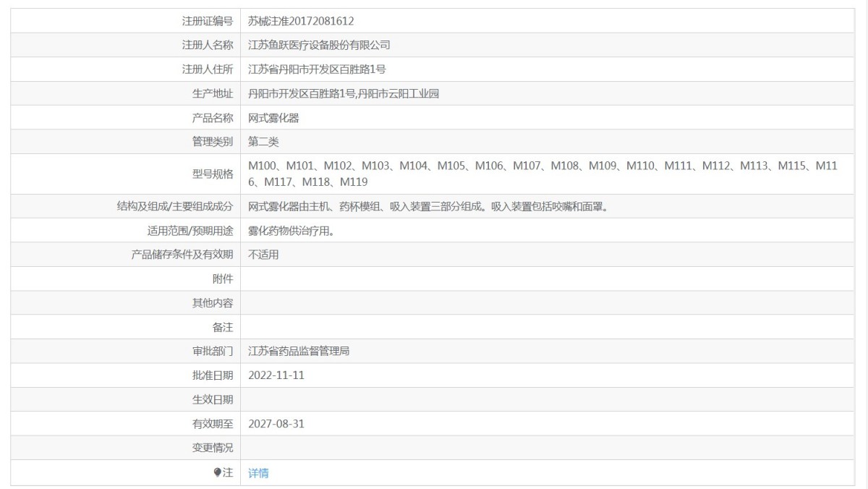Select management category 第二类
The image size is (868, 489).
(x=263, y=142)
